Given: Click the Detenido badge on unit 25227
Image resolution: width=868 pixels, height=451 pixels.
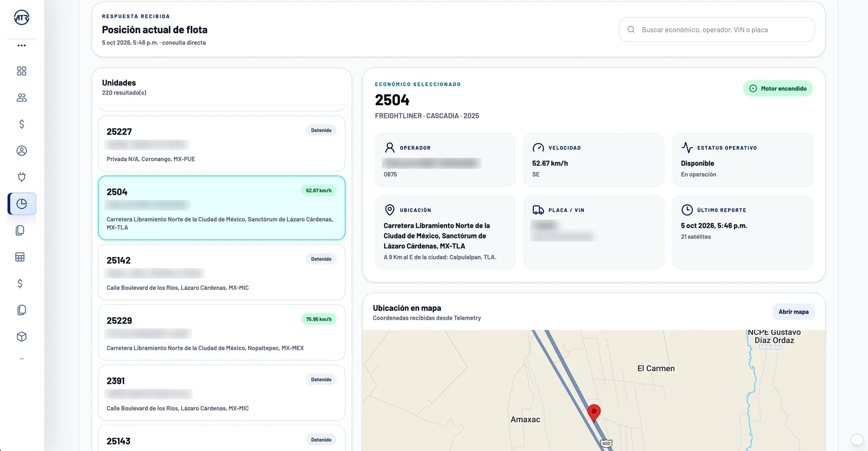Looking at the screenshot, I should click(321, 130).
